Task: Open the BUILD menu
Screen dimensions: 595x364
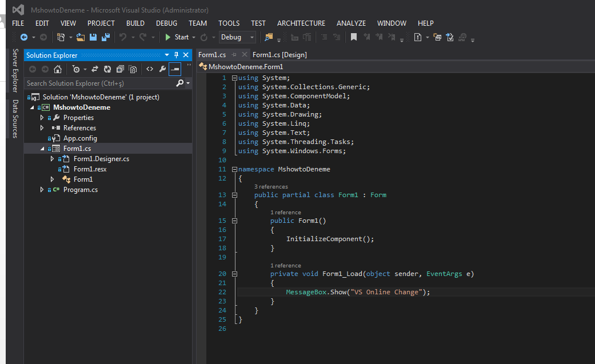Action: coord(135,23)
